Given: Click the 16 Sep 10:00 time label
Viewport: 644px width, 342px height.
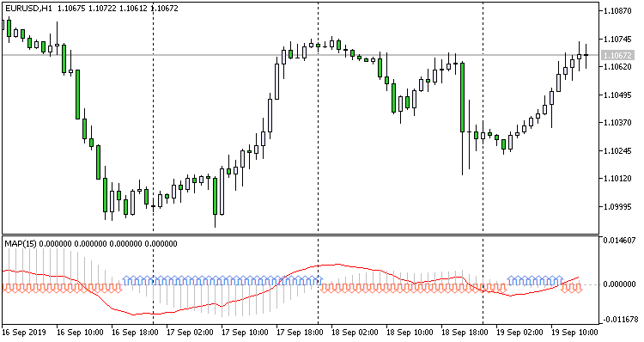Looking at the screenshot, I should coord(80,333).
